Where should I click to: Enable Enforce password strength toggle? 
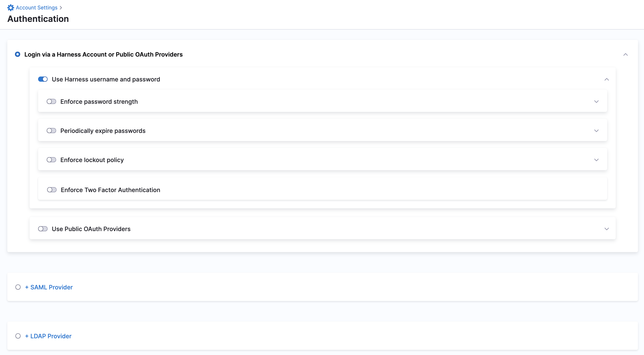[x=51, y=102]
